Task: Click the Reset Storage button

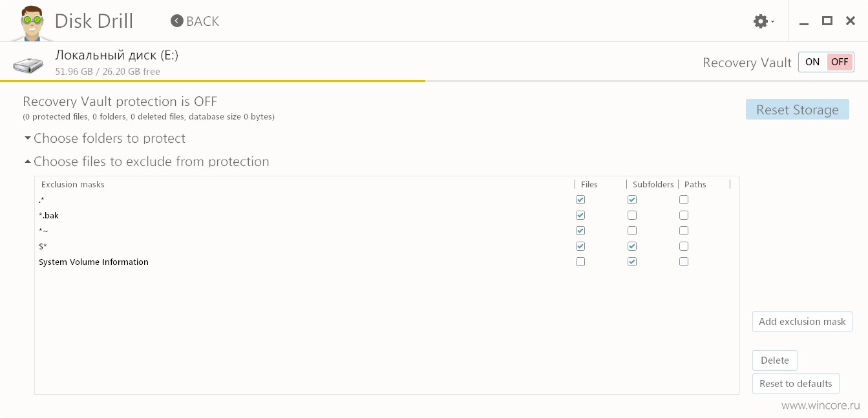Action: click(798, 110)
